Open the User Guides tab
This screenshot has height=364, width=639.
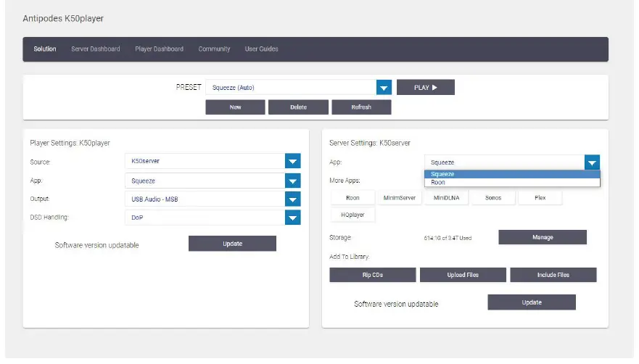(x=261, y=49)
